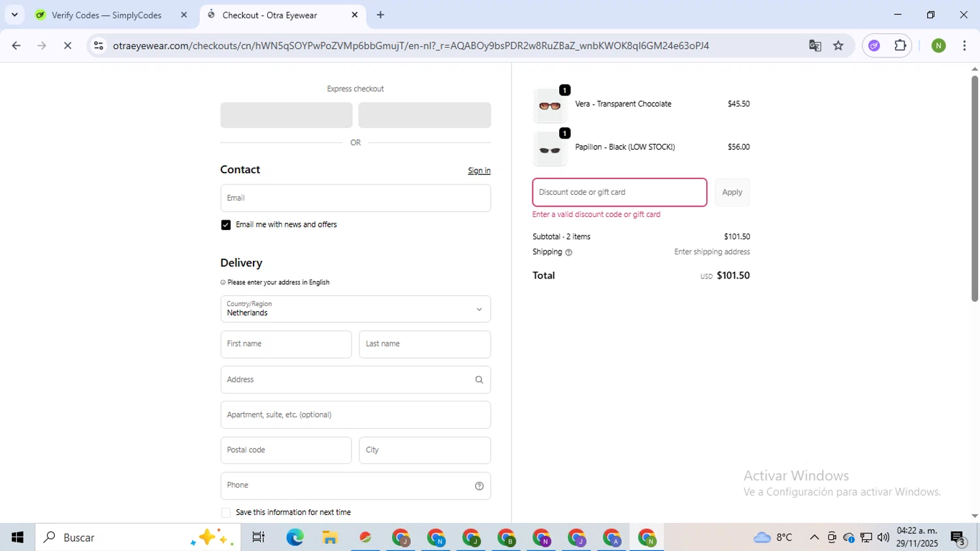Open the volume control icon

click(883, 537)
